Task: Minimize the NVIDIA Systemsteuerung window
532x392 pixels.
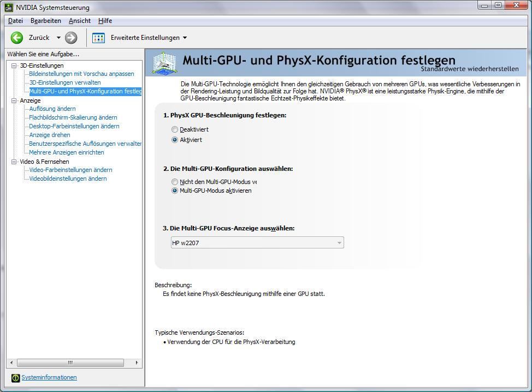Action: (484, 5)
